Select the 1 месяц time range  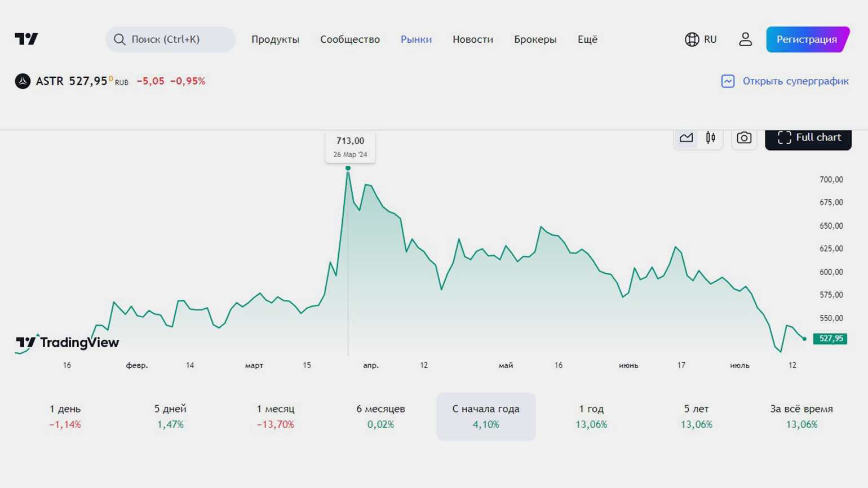point(275,416)
